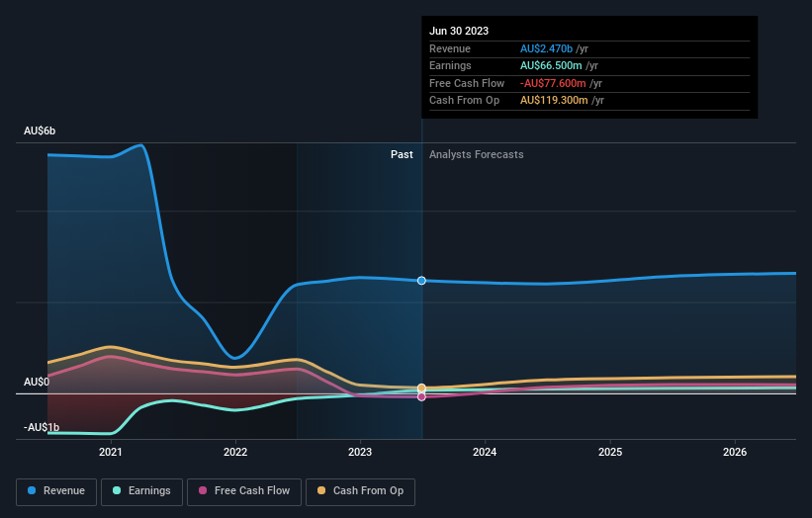Click the 2024 x-axis label
The image size is (812, 518).
pyautogui.click(x=485, y=452)
